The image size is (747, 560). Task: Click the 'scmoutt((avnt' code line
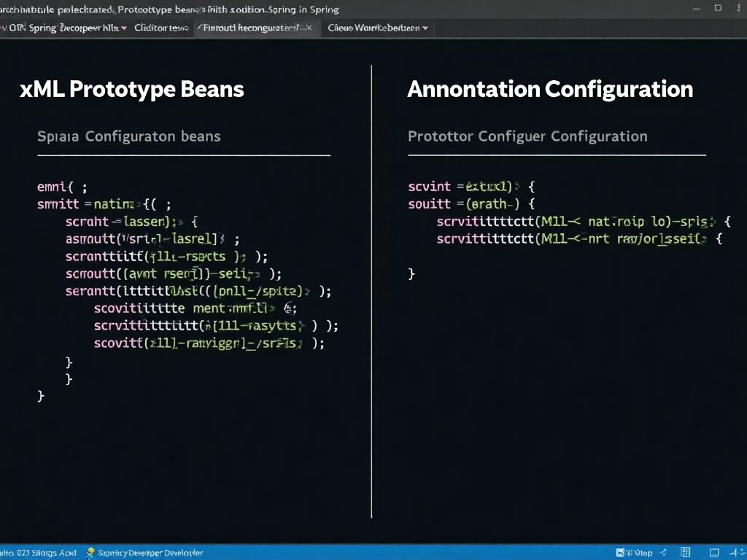(x=174, y=274)
